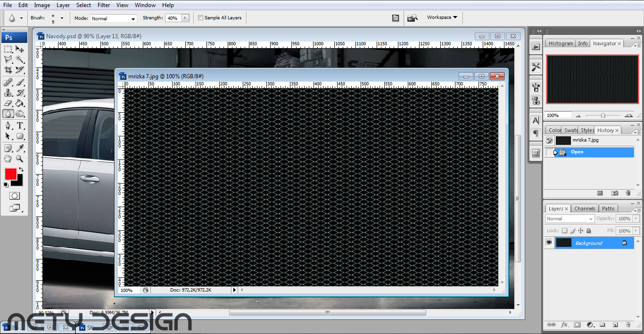Reset default foreground and background colors

[x=6, y=185]
